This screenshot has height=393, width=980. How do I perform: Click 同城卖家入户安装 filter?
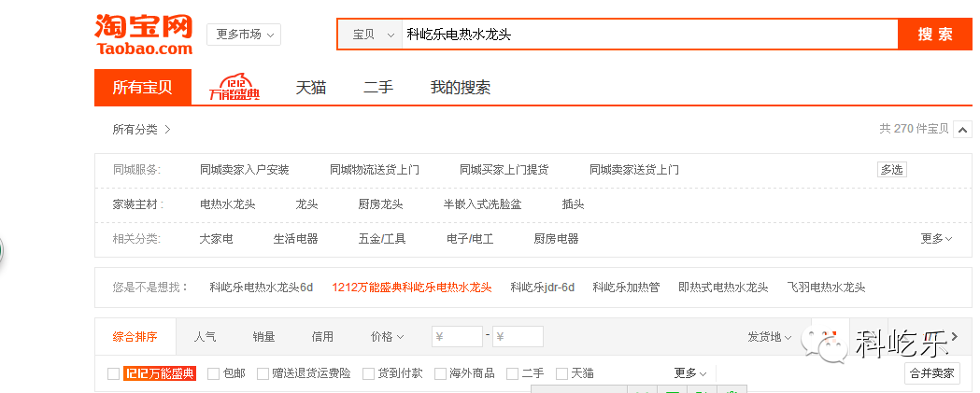245,170
